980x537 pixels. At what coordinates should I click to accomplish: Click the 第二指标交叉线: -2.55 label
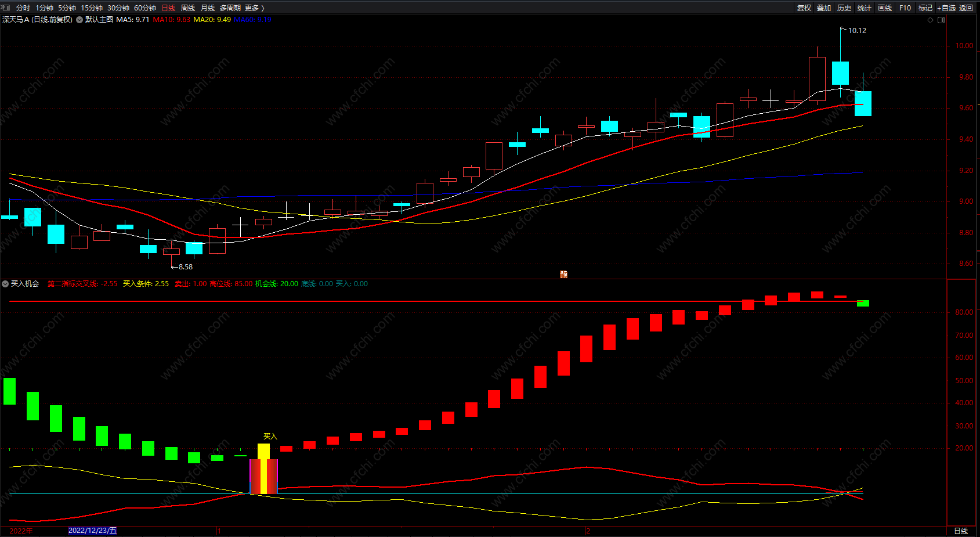pyautogui.click(x=82, y=284)
